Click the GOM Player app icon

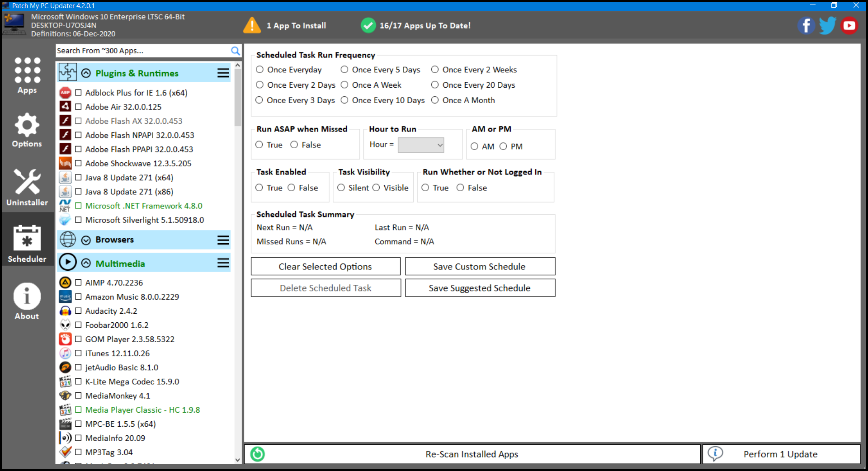click(66, 339)
